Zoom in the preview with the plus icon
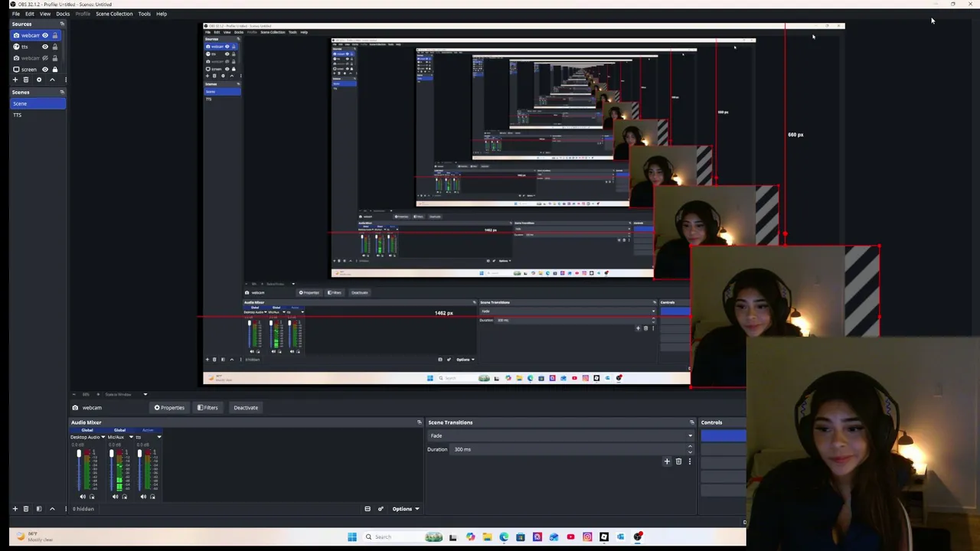Image resolution: width=980 pixels, height=551 pixels. tap(97, 394)
